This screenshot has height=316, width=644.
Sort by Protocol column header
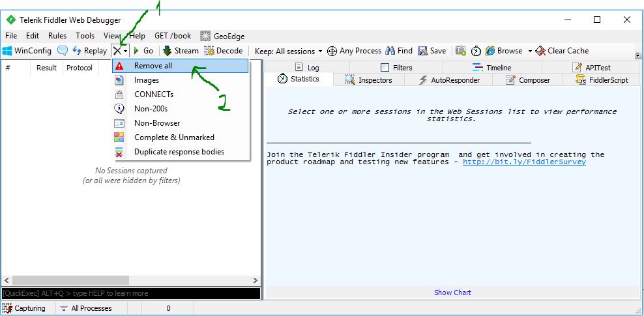(x=80, y=68)
